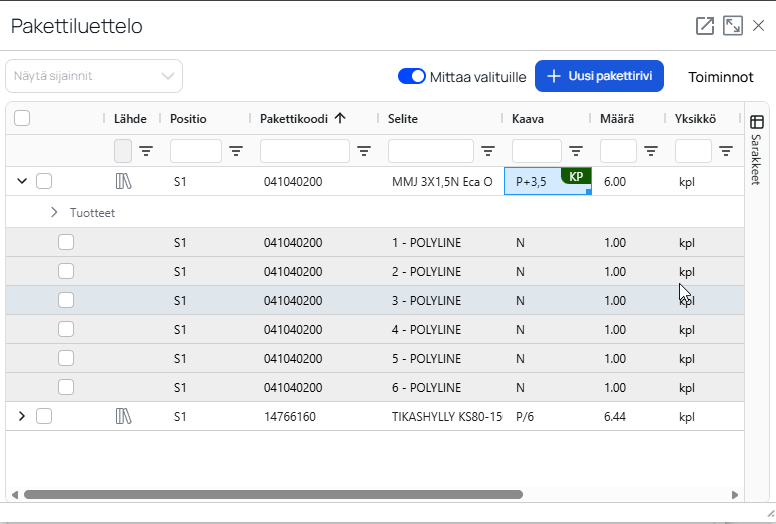Sort by Lähde column header
The height and width of the screenshot is (524, 776).
130,119
